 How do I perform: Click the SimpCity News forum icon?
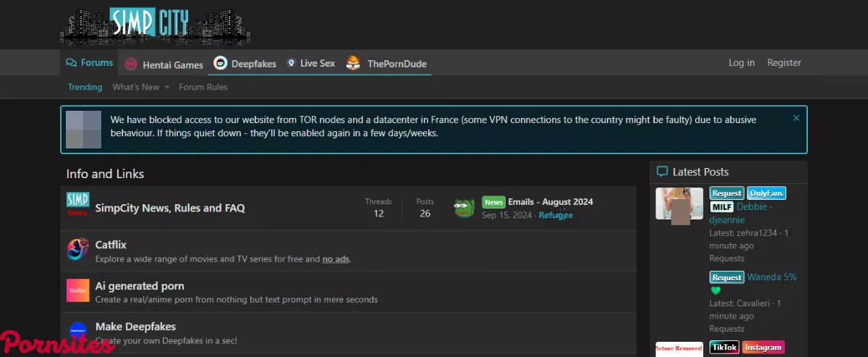77,205
